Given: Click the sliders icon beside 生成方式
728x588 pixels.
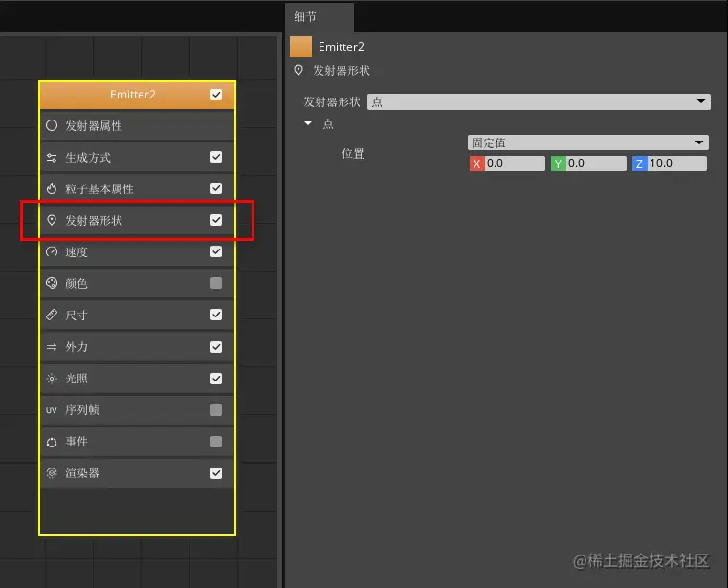Looking at the screenshot, I should click(x=52, y=158).
